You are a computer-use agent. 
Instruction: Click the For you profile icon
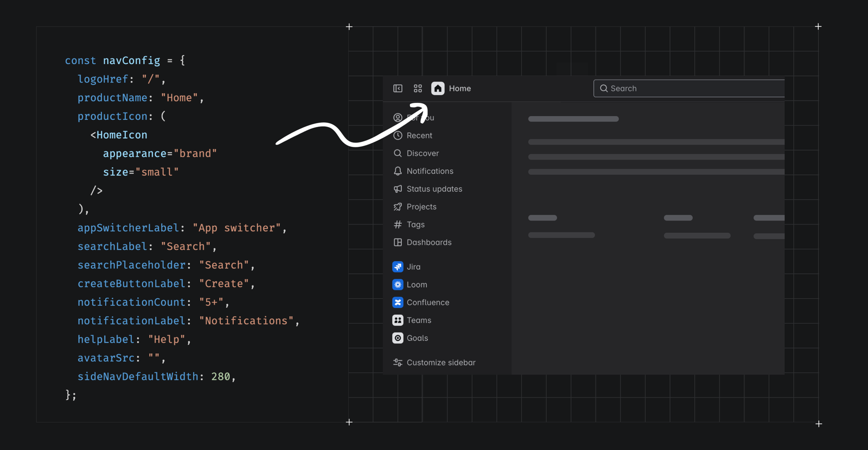click(398, 118)
